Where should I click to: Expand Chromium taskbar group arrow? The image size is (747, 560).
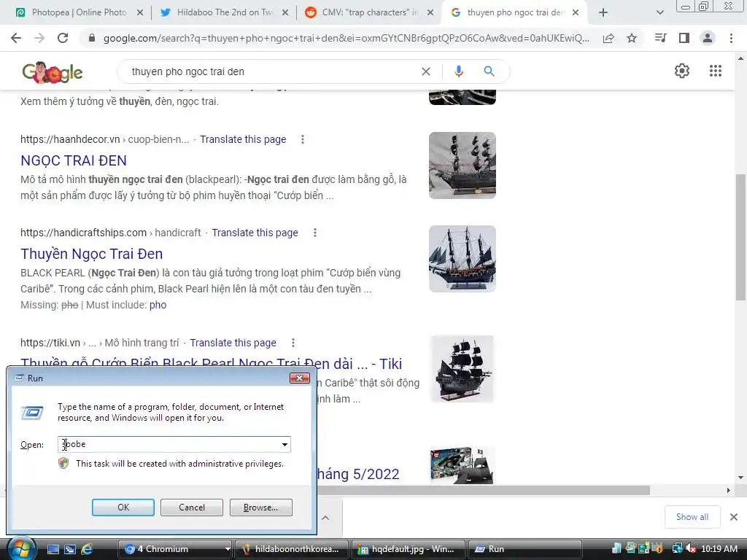pos(228,549)
